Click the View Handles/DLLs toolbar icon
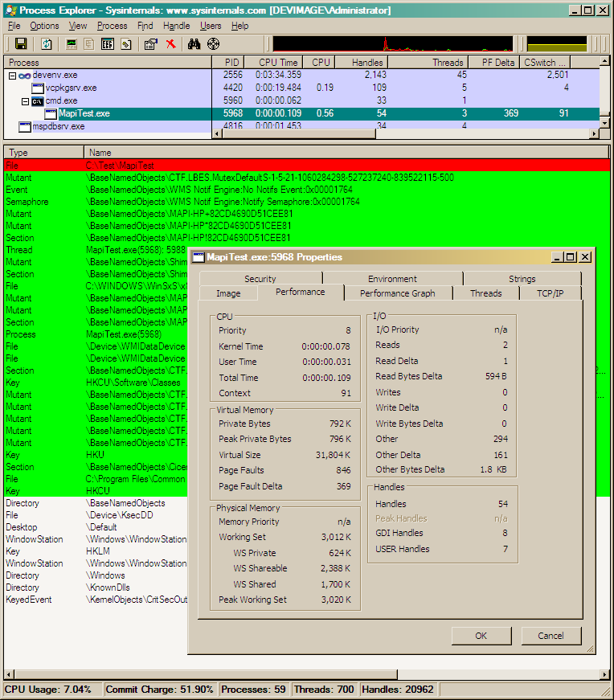614x700 pixels. click(x=108, y=43)
